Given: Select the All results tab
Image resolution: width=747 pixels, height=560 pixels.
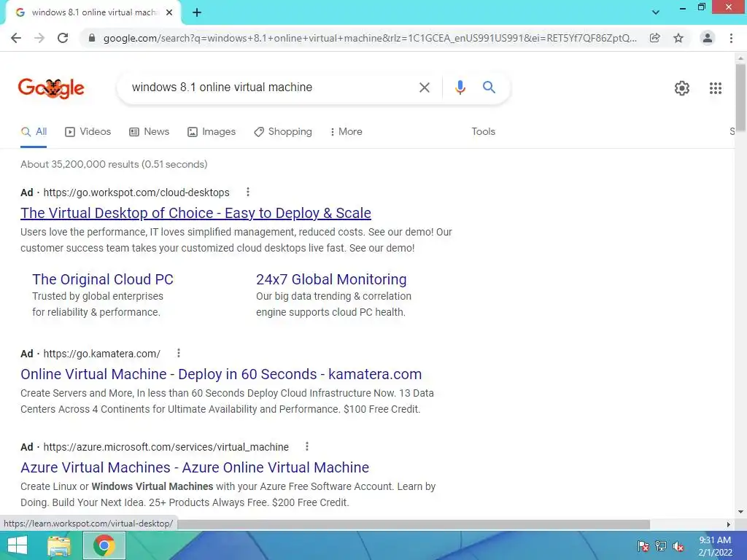Looking at the screenshot, I should coord(34,132).
